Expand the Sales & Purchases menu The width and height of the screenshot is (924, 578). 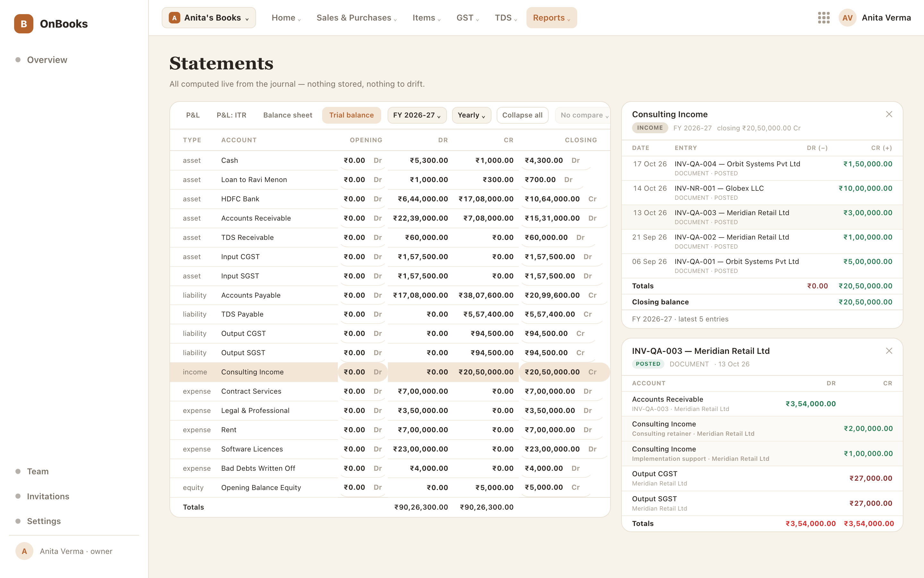(357, 18)
